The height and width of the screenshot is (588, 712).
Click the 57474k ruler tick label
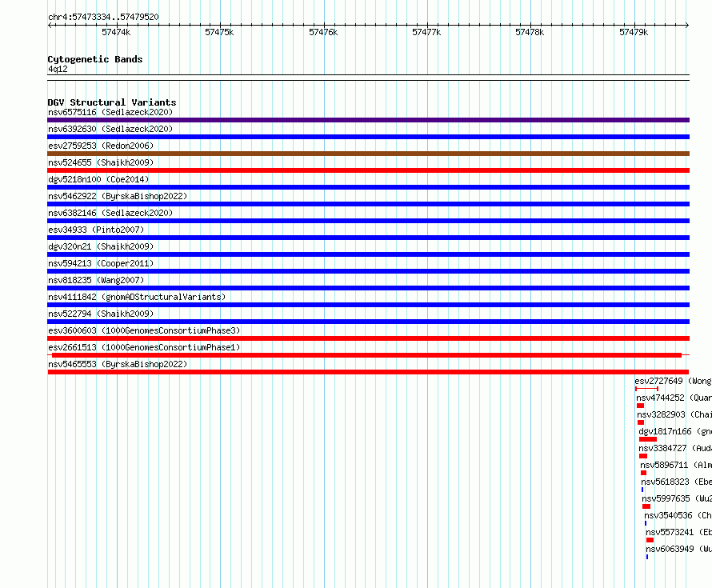[x=116, y=32]
